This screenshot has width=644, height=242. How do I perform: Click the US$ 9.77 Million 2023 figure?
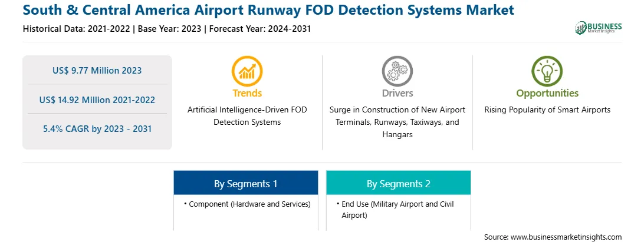(97, 71)
